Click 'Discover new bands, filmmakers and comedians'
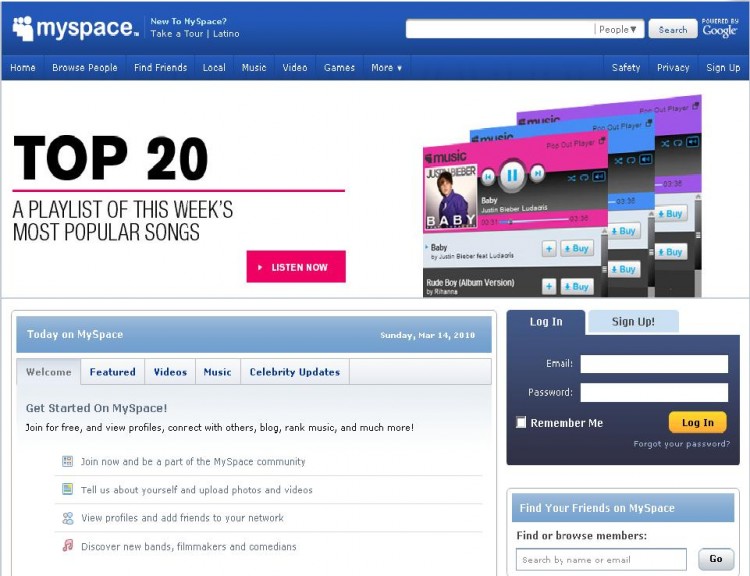This screenshot has width=750, height=576. 188,546
